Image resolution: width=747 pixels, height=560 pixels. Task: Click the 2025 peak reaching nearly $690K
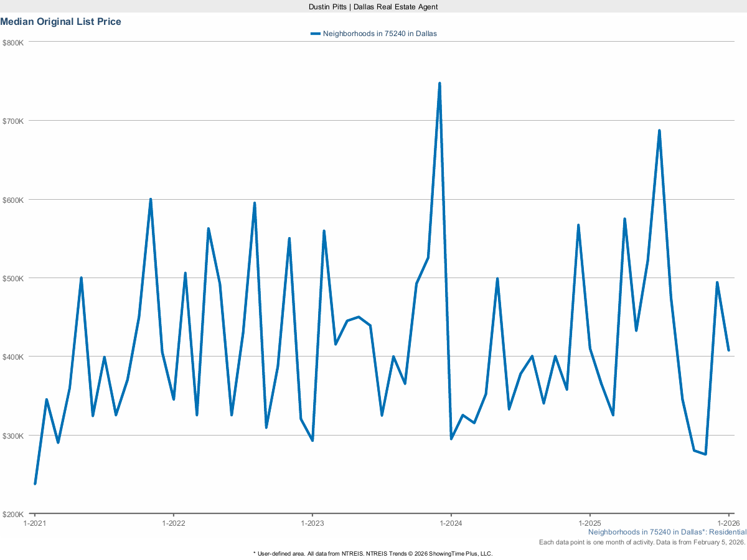tap(659, 129)
